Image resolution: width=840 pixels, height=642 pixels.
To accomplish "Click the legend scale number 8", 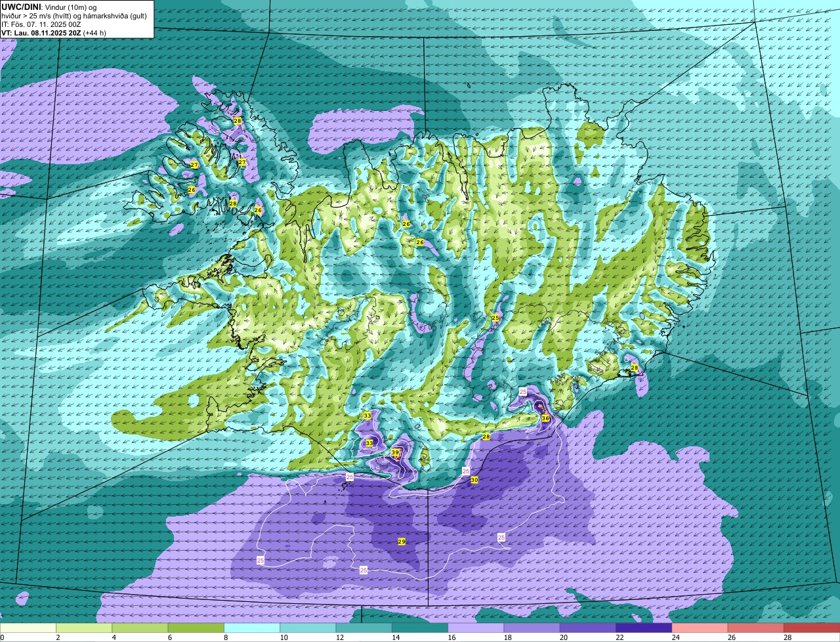I will tap(226, 637).
